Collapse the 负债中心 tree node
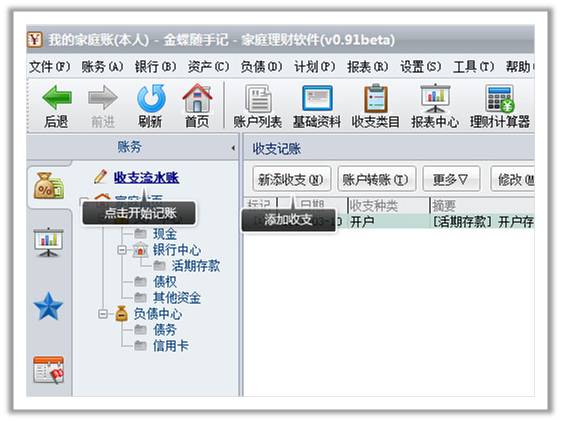Viewport: 561px width, 421px height. 103,314
